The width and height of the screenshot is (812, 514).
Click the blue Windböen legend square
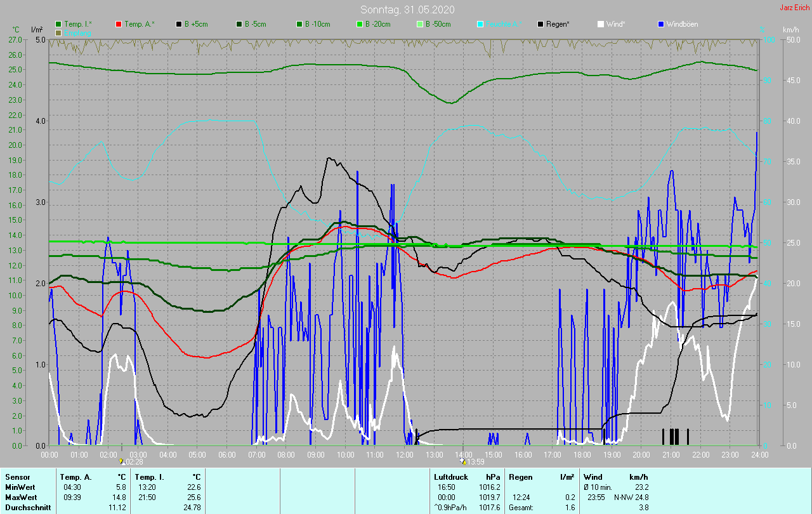point(661,24)
